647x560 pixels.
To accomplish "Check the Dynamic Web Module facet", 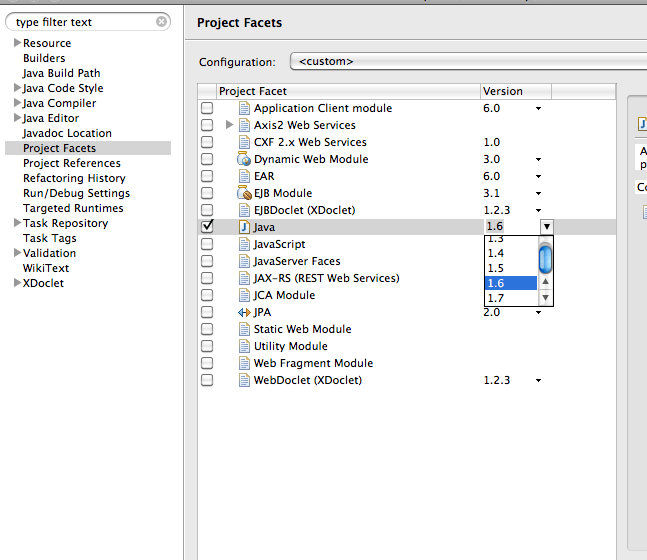I will [207, 159].
